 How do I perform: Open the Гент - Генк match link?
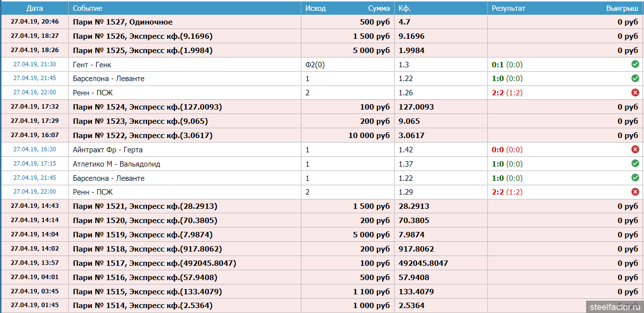coord(95,64)
